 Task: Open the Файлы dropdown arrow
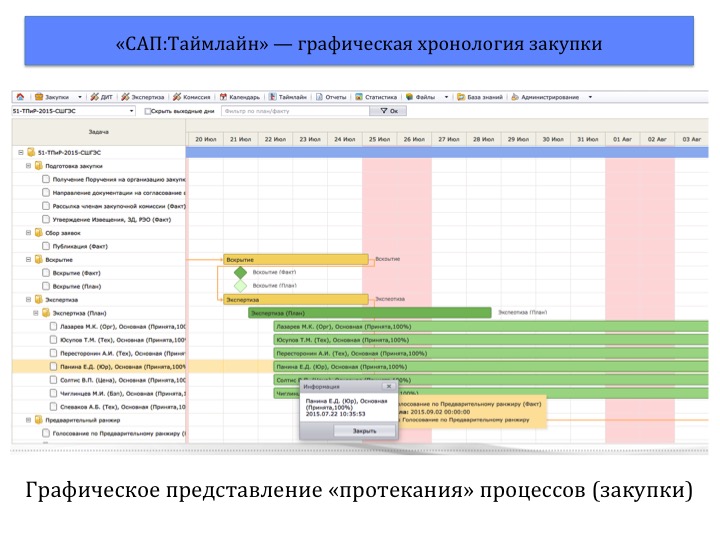click(x=446, y=97)
